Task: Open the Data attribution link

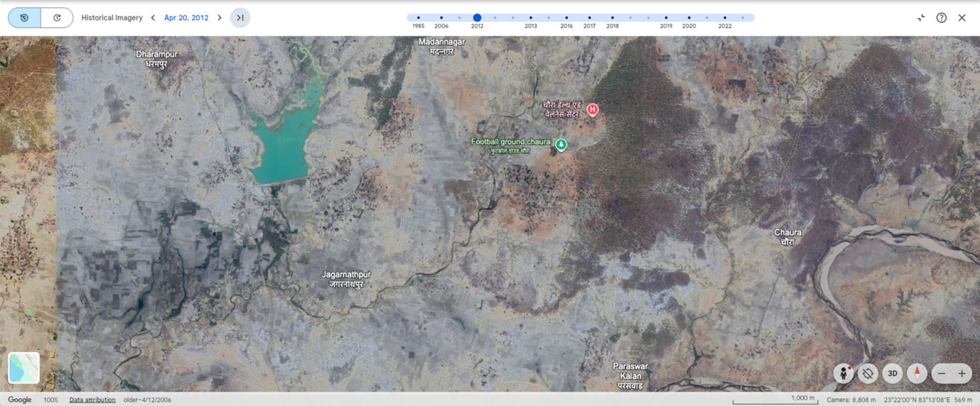Action: tap(92, 400)
